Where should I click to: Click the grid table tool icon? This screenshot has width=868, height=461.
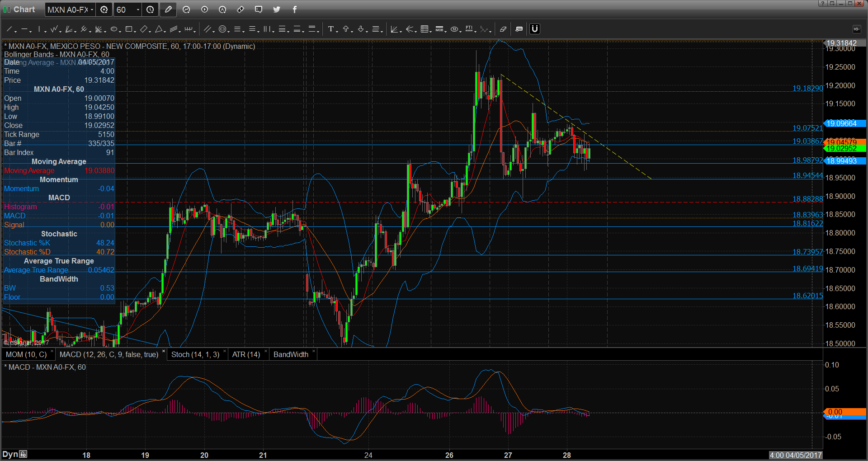[x=425, y=29]
